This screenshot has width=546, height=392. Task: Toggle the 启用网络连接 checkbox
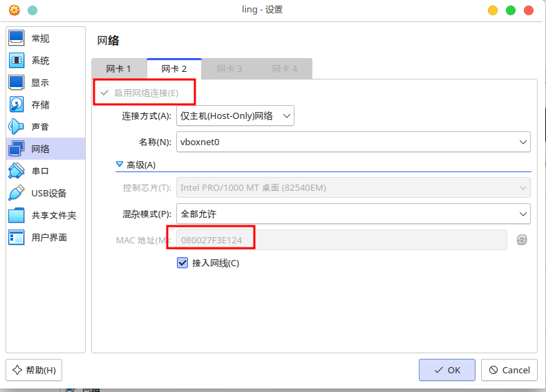click(x=105, y=93)
